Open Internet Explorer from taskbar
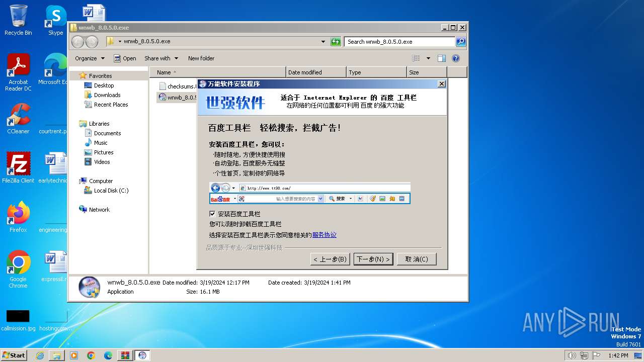 [x=40, y=355]
